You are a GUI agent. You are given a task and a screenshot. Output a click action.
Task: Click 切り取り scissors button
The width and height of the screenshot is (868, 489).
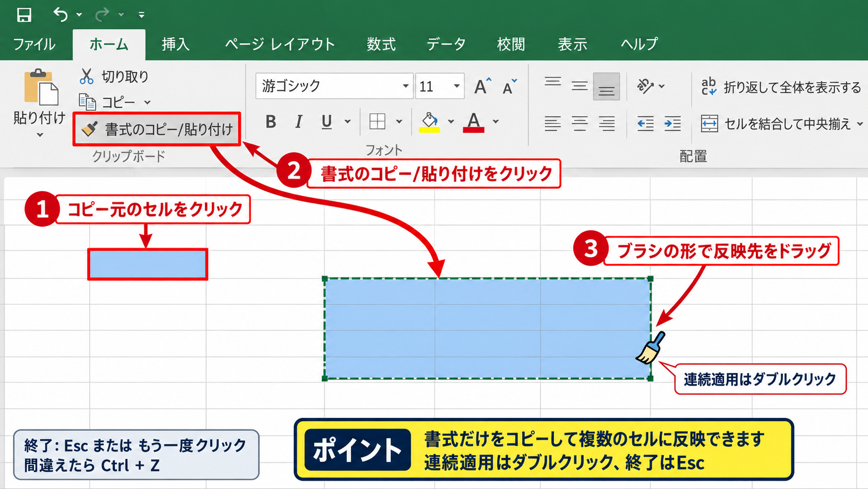114,76
